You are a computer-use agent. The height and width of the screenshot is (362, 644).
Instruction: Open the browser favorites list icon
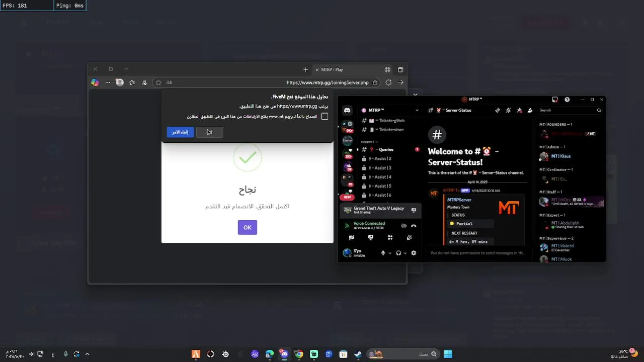132,82
